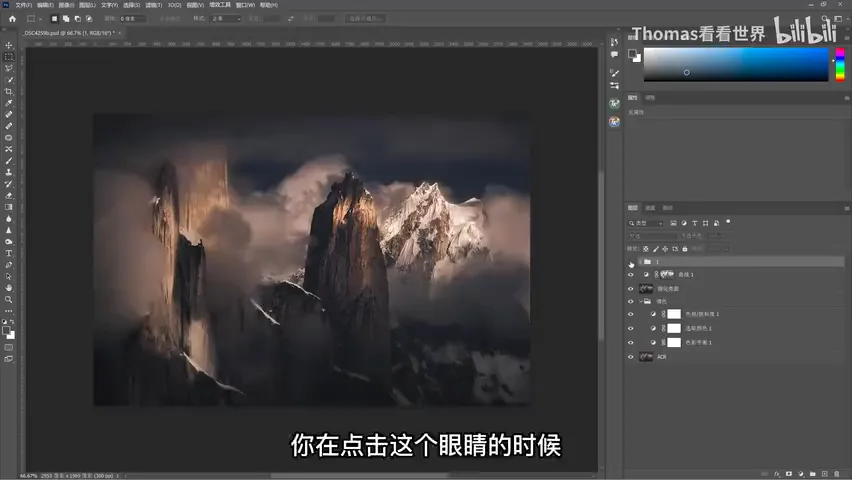Click lock image pixels brush icon
The height and width of the screenshot is (480, 852).
(x=656, y=249)
